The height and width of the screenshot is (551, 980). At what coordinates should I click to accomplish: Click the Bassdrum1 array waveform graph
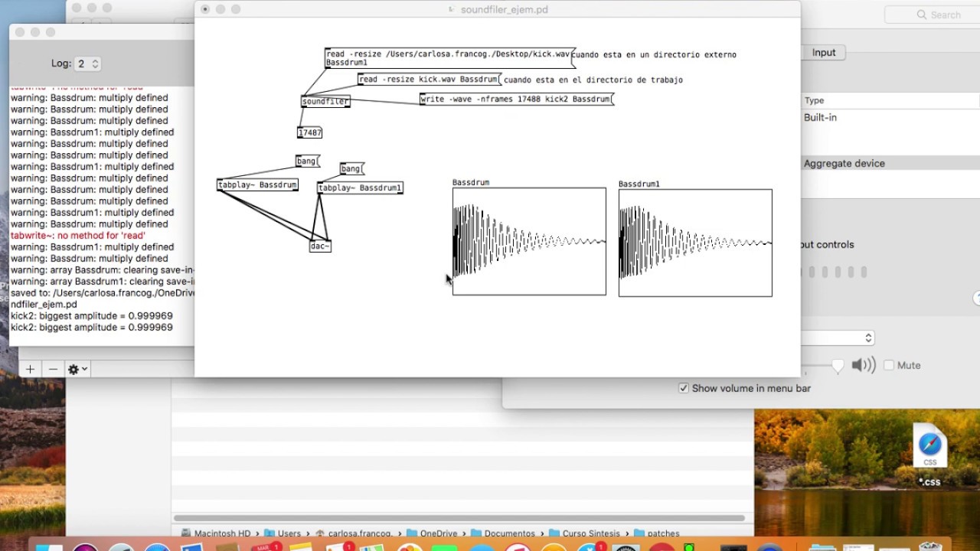coord(695,243)
